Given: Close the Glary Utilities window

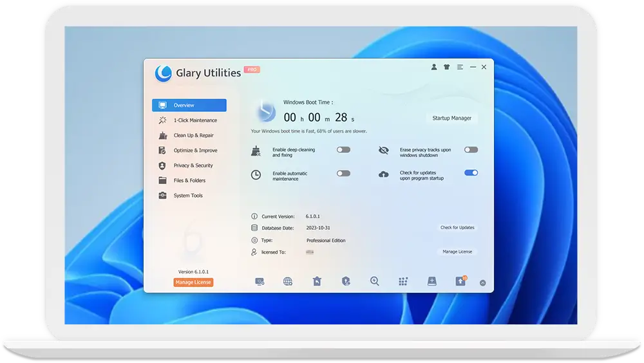Looking at the screenshot, I should click(484, 67).
